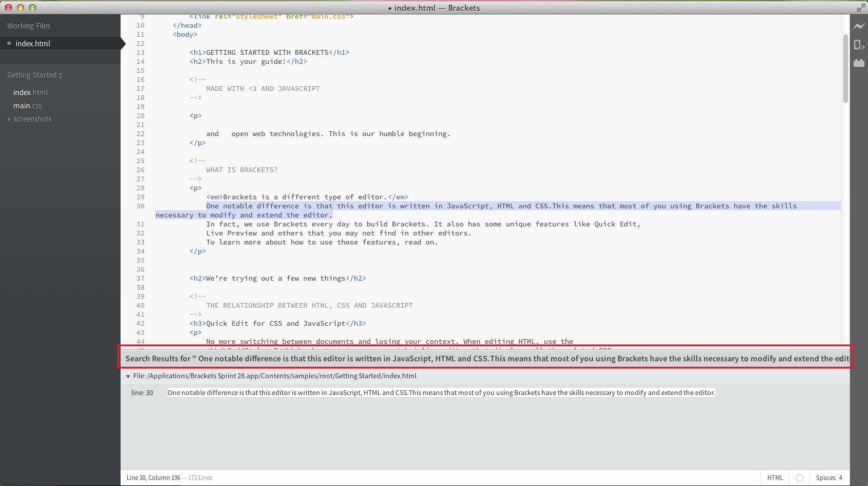Screen dimensions: 868x486
Task: Toggle full screen using the title bar arrows
Action: point(861,8)
